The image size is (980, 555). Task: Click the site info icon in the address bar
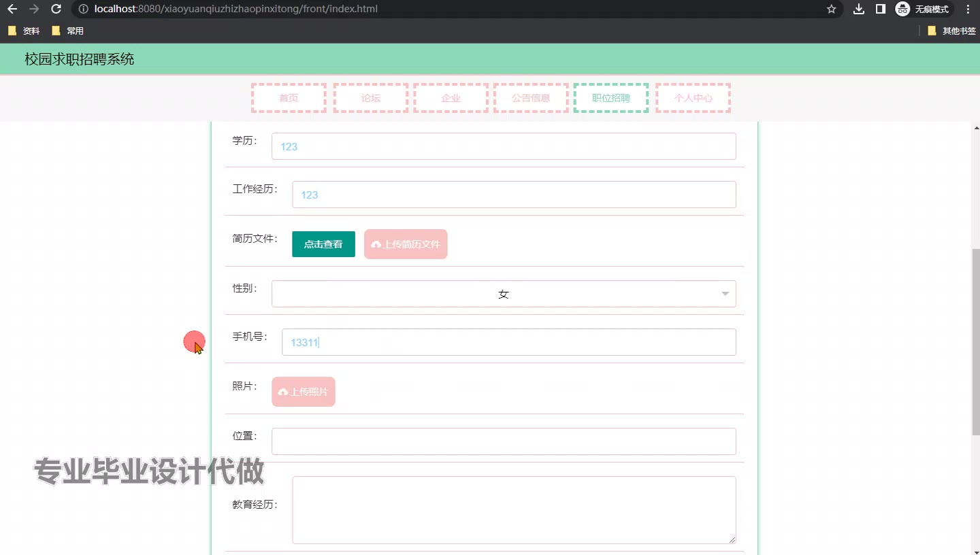(x=83, y=9)
